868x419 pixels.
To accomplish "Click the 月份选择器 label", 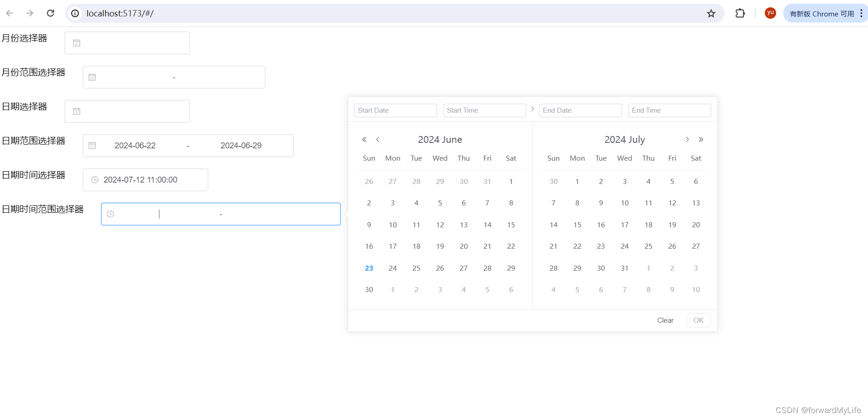I will point(25,38).
